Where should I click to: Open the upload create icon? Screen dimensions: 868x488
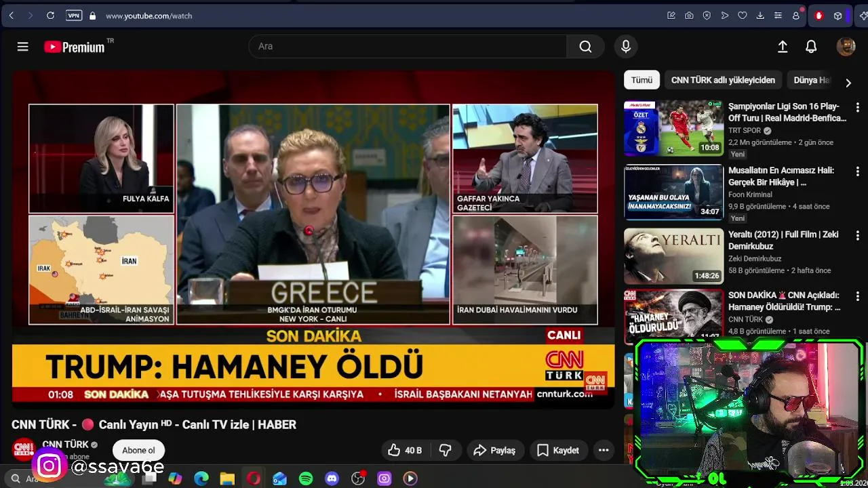pos(783,46)
